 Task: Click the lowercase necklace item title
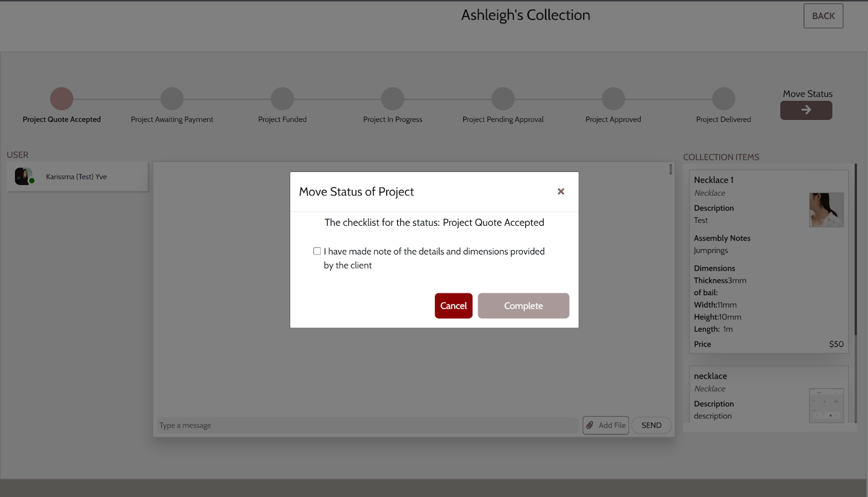click(x=711, y=376)
